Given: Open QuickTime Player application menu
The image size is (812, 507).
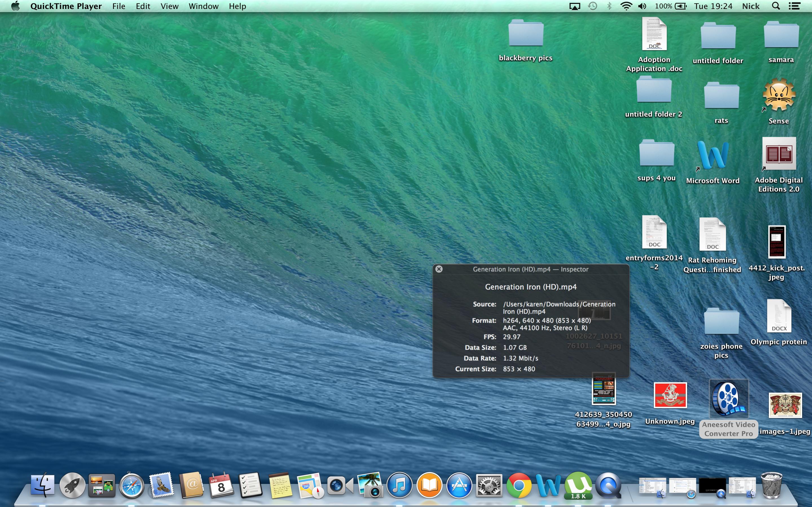Looking at the screenshot, I should (x=66, y=6).
